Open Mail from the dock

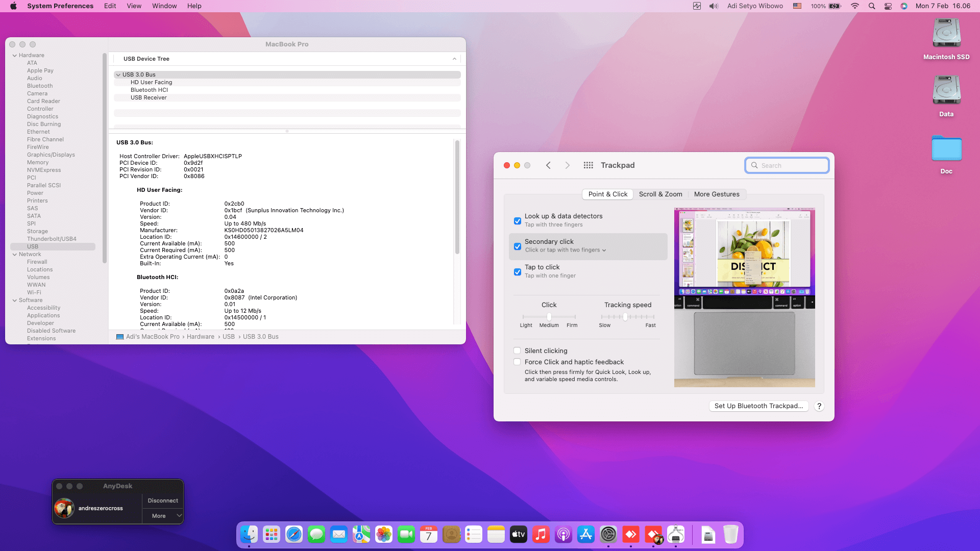tap(339, 534)
